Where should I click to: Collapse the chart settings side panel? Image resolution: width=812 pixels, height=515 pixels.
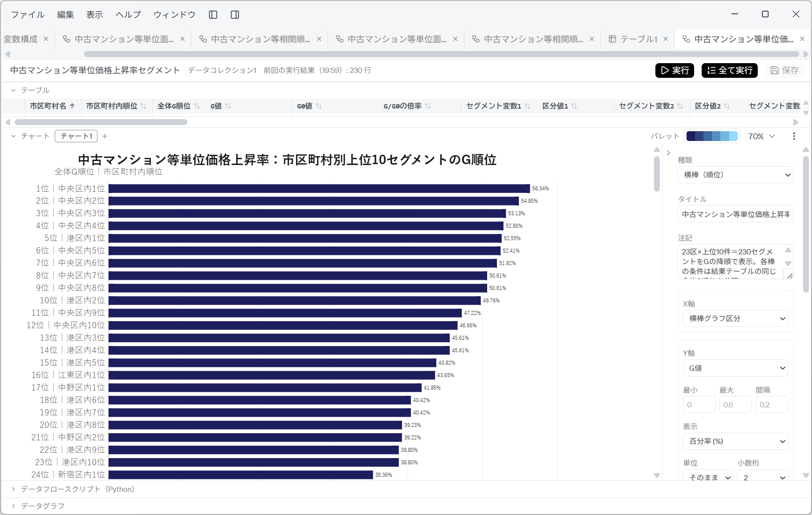(x=668, y=153)
